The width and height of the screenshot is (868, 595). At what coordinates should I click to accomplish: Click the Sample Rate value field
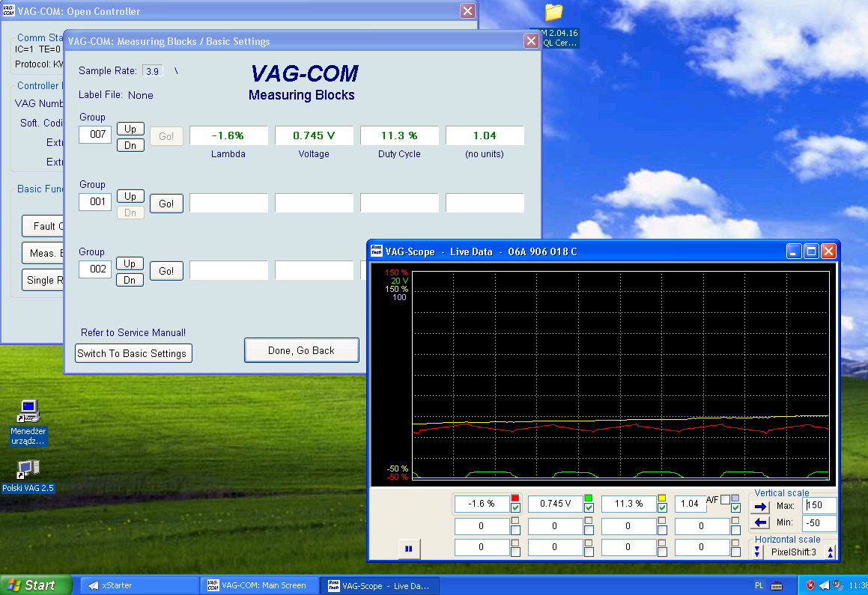coord(152,71)
